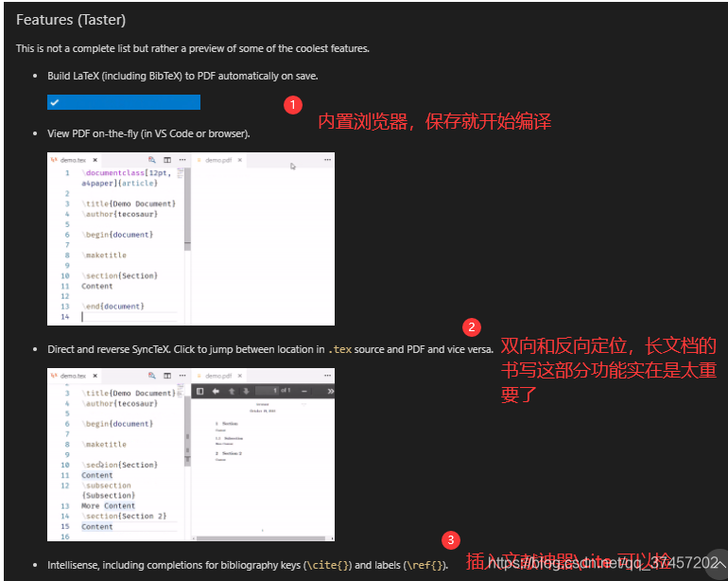Click split editor icon in the on-the-fly preview
The height and width of the screenshot is (581, 728).
click(167, 160)
